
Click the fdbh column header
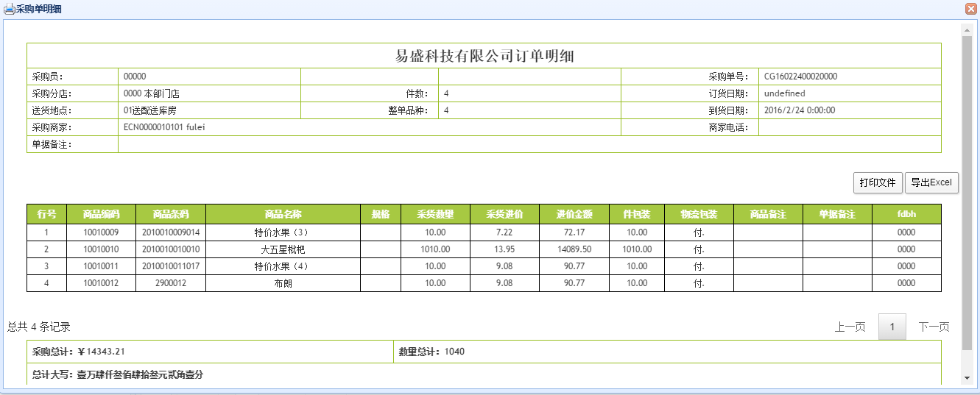point(906,214)
